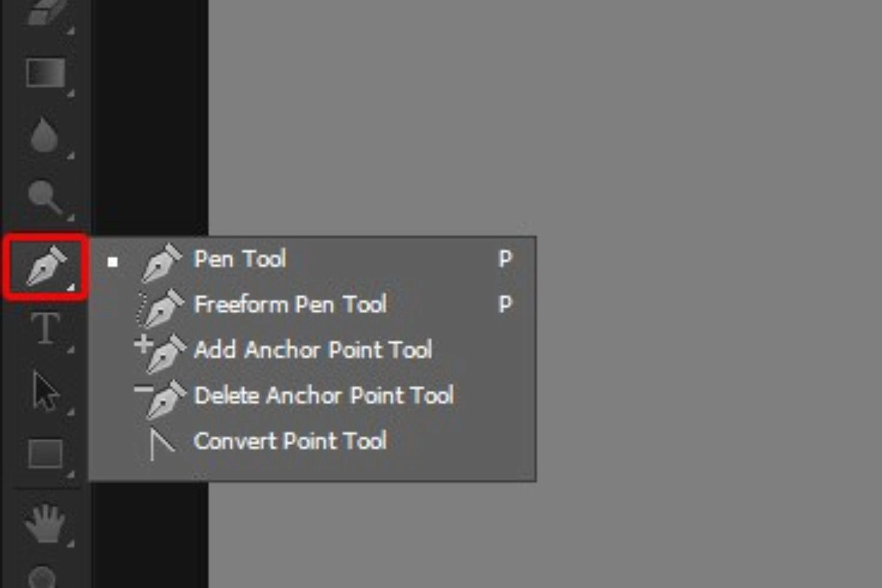Pick the Rectangle shape tool
Image resolution: width=882 pixels, height=588 pixels.
click(x=46, y=454)
